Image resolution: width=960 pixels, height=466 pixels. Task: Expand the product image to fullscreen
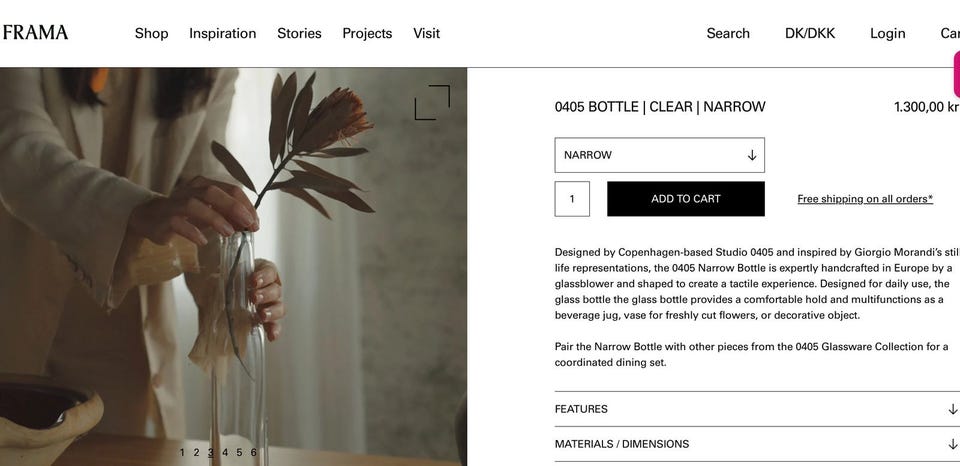pyautogui.click(x=432, y=102)
